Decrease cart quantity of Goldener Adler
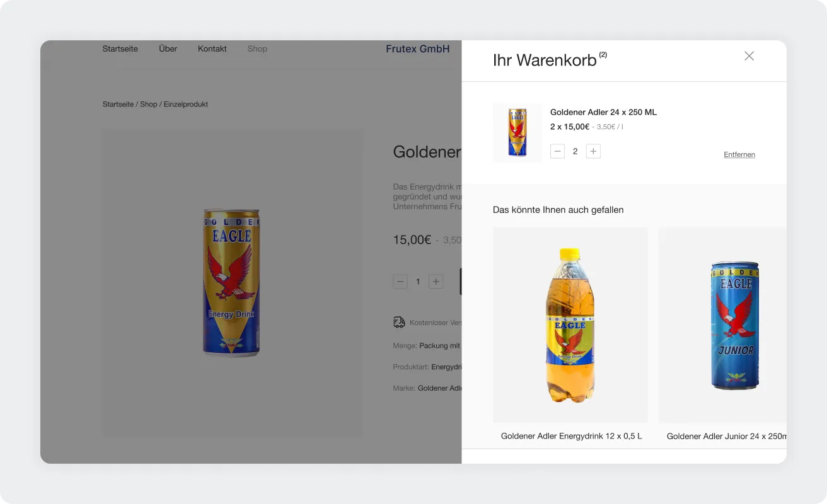Image resolution: width=827 pixels, height=504 pixels. point(557,151)
